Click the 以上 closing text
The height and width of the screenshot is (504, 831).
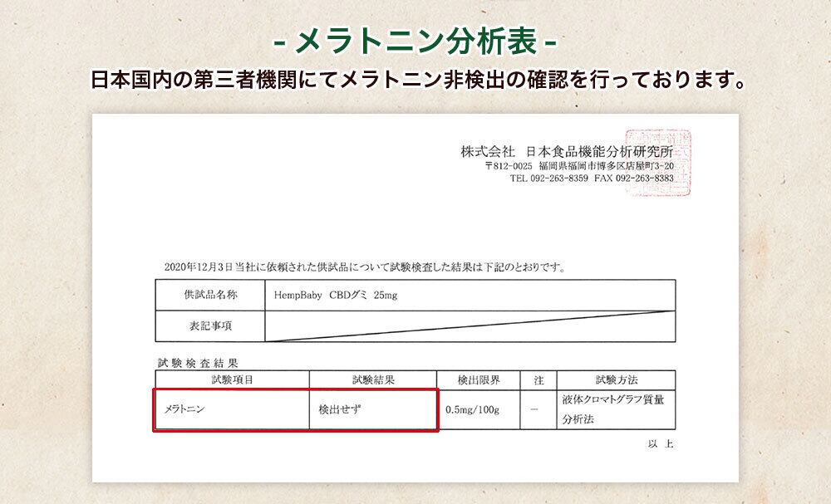pos(661,443)
